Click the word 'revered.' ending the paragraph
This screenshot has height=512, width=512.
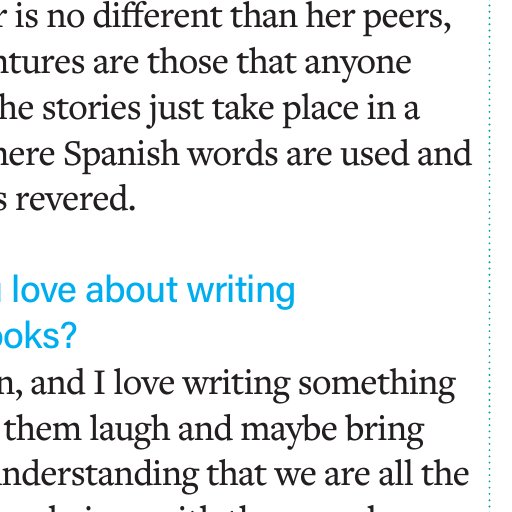75,199
